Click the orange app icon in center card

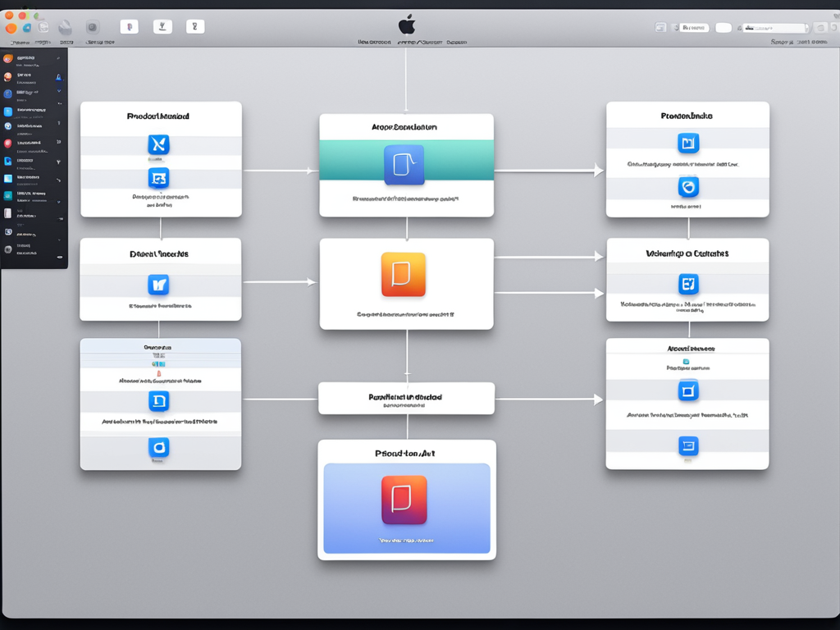click(x=404, y=274)
